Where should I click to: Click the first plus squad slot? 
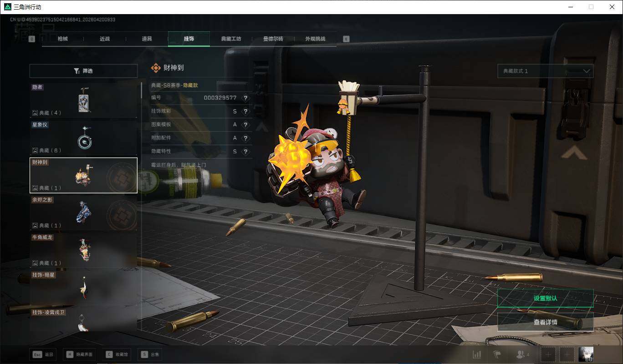coord(548,354)
